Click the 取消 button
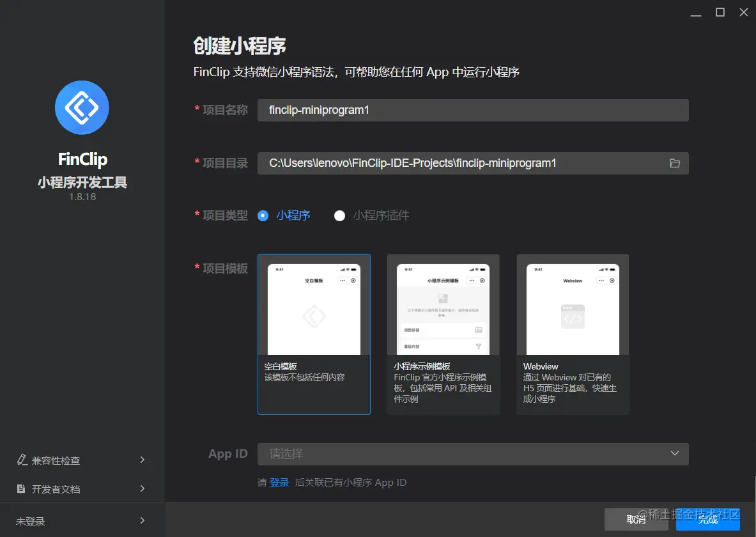Image resolution: width=756 pixels, height=537 pixels. coord(636,520)
